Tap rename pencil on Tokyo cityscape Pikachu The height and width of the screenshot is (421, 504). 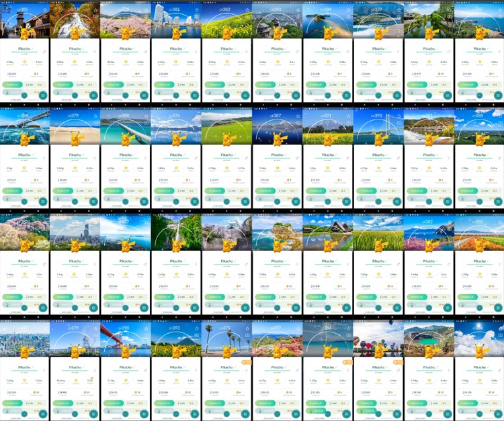(x=33, y=367)
